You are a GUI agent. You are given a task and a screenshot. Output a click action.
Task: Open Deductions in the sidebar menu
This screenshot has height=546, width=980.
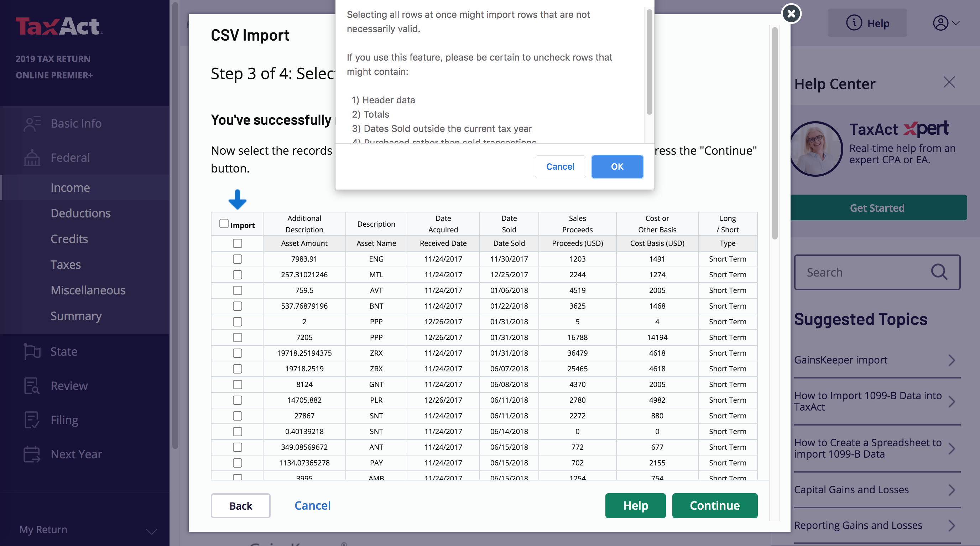pos(80,213)
